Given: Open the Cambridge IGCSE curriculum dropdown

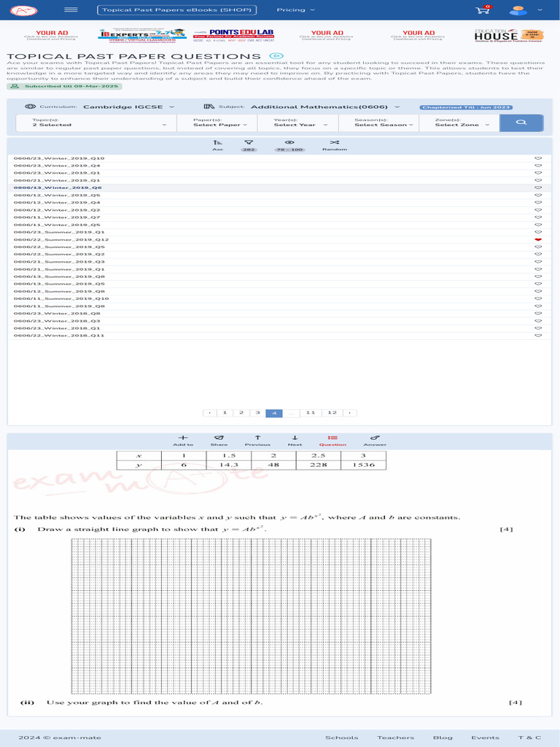Looking at the screenshot, I should pos(128,107).
